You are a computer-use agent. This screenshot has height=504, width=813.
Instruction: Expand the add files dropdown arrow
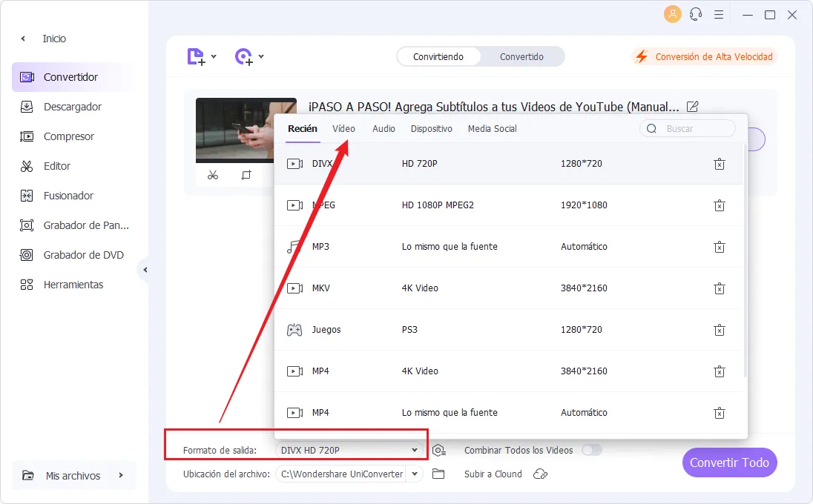tap(214, 56)
